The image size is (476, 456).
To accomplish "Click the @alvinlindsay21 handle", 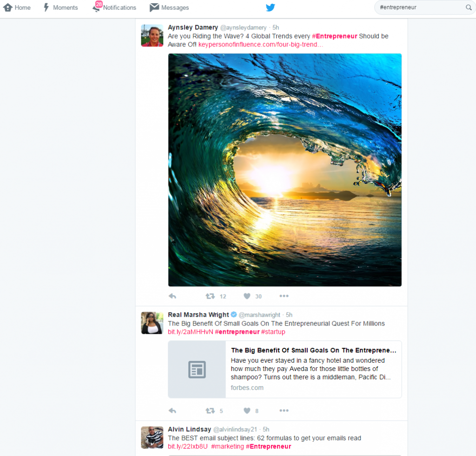I will pos(235,430).
